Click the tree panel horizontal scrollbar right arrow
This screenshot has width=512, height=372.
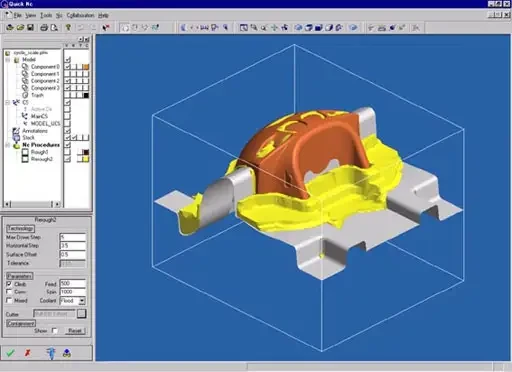pos(58,204)
